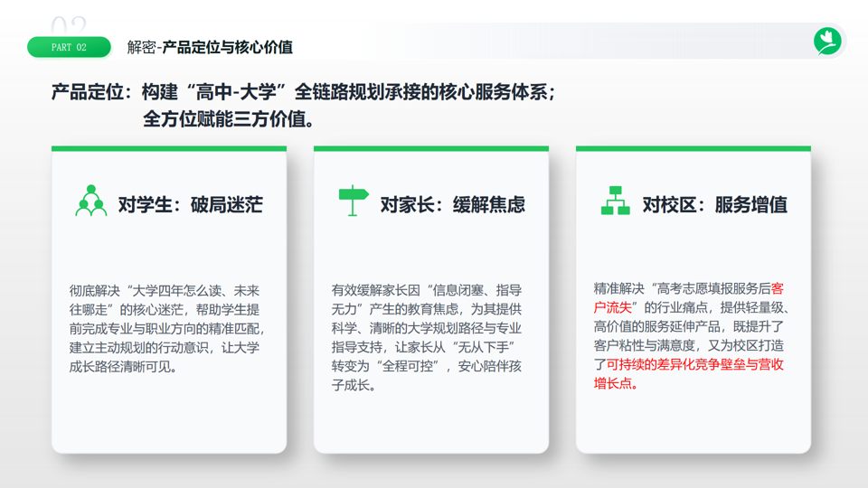The height and width of the screenshot is (488, 868).
Task: Click the green PART 02 badge
Action: coord(69,47)
